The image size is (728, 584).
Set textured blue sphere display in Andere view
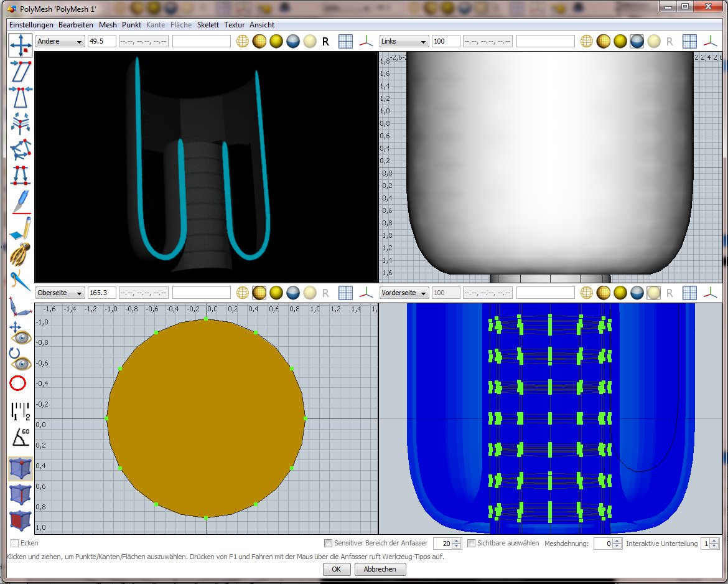pyautogui.click(x=293, y=41)
